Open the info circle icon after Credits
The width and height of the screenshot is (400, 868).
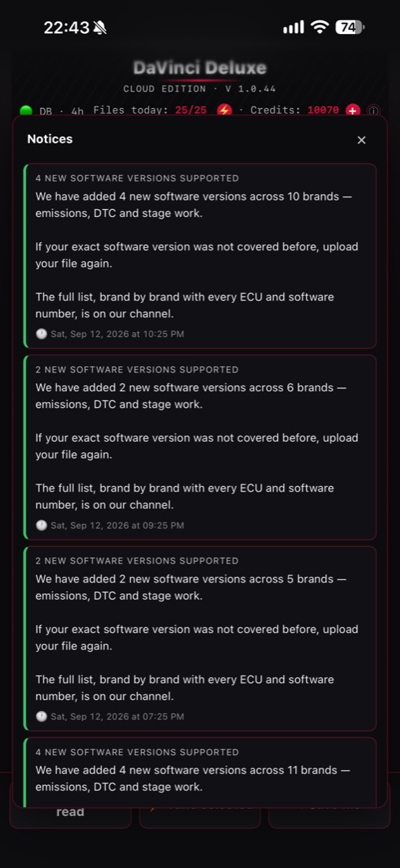(x=374, y=110)
